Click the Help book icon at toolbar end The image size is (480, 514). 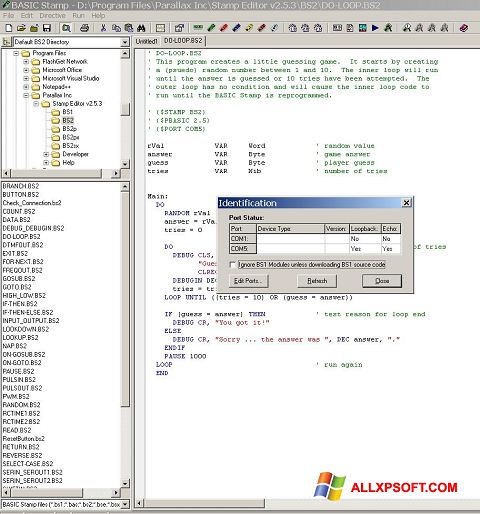[464, 28]
